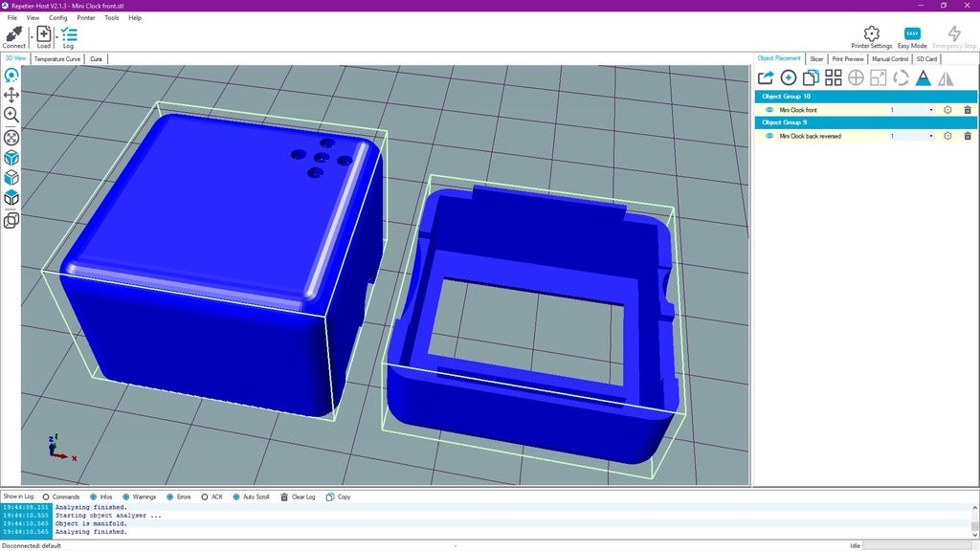This screenshot has height=551, width=980.
Task: Click the Save/export object icon
Action: coord(766,77)
